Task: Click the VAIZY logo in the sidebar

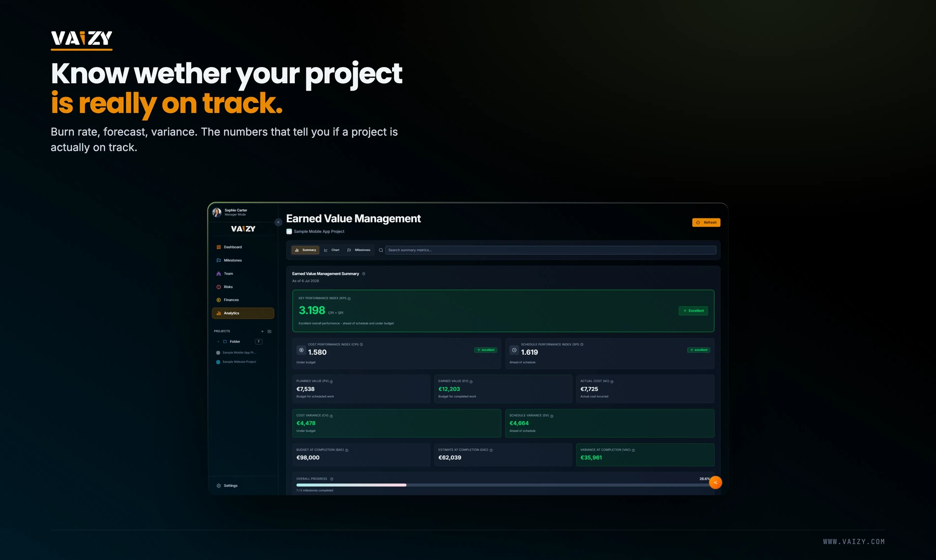Action: click(x=243, y=229)
